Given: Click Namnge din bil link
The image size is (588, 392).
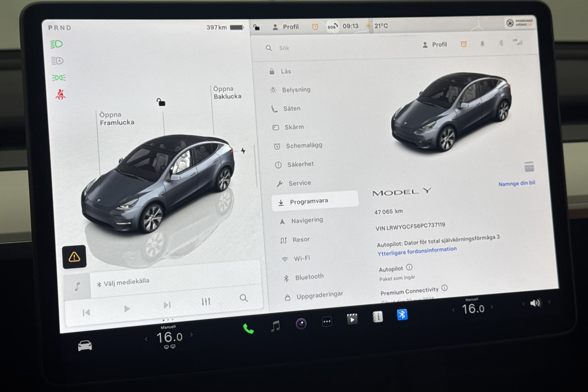Looking at the screenshot, I should [517, 183].
